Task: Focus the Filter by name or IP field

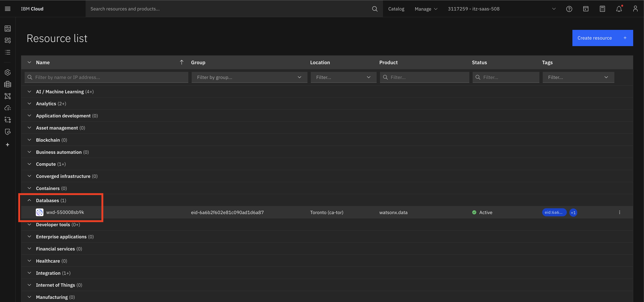Action: click(106, 77)
